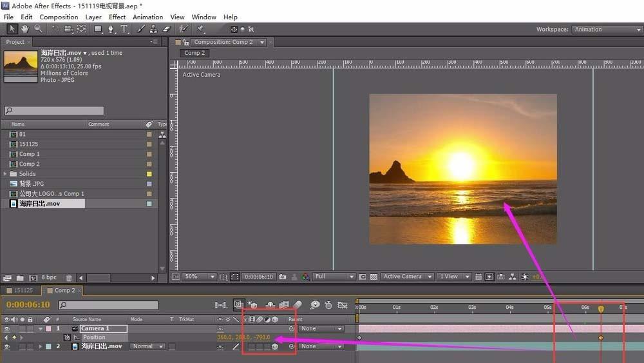Take snapshot with camera icon
This screenshot has width=644, height=363.
tap(283, 277)
